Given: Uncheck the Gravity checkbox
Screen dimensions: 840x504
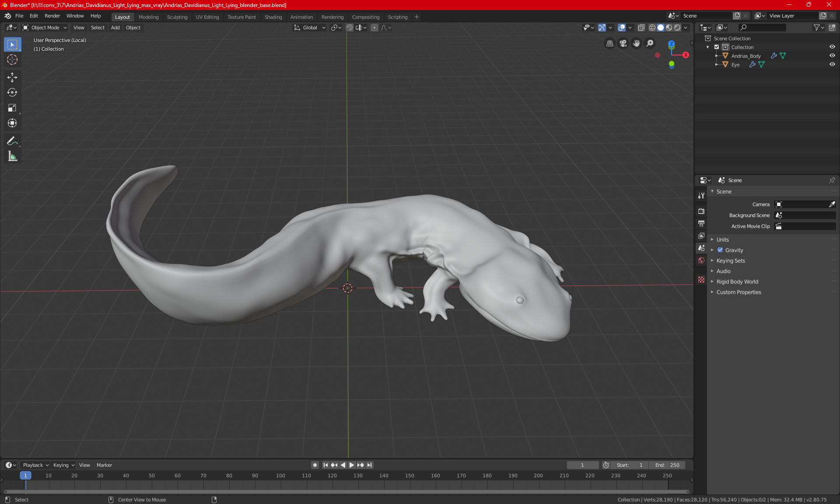Looking at the screenshot, I should pyautogui.click(x=720, y=250).
